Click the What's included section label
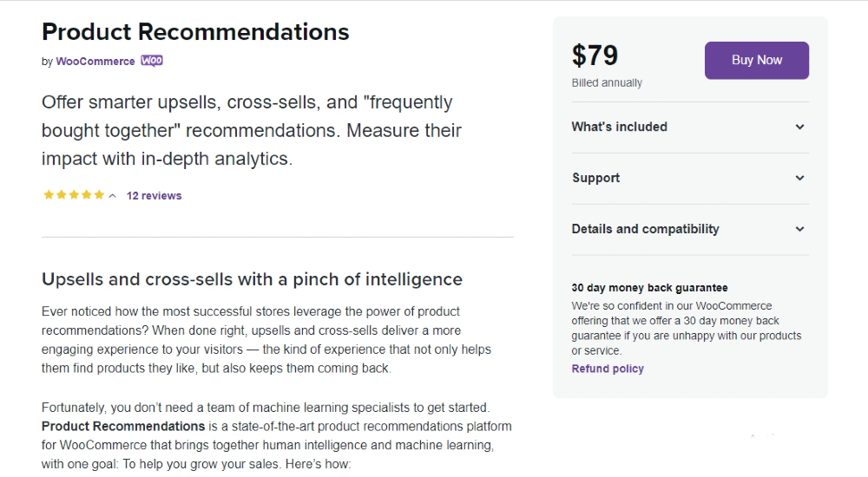Image resolution: width=868 pixels, height=477 pixels. 620,127
